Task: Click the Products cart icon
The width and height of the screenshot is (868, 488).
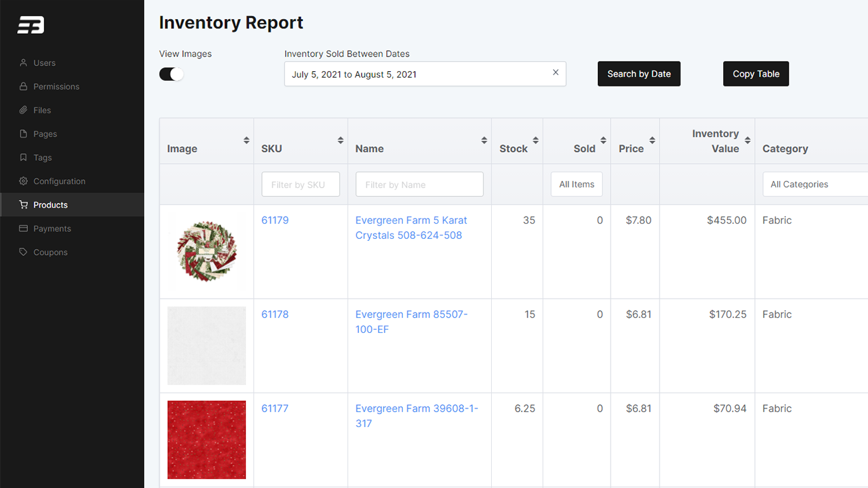Action: click(x=24, y=205)
